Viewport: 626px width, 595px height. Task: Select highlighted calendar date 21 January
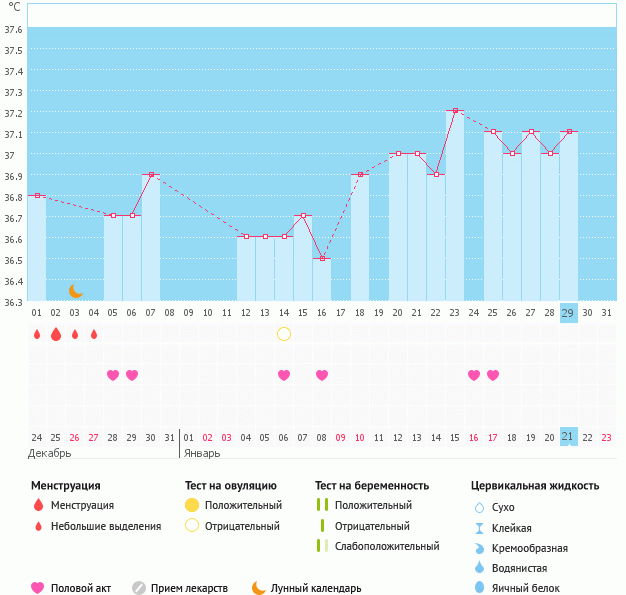[569, 437]
